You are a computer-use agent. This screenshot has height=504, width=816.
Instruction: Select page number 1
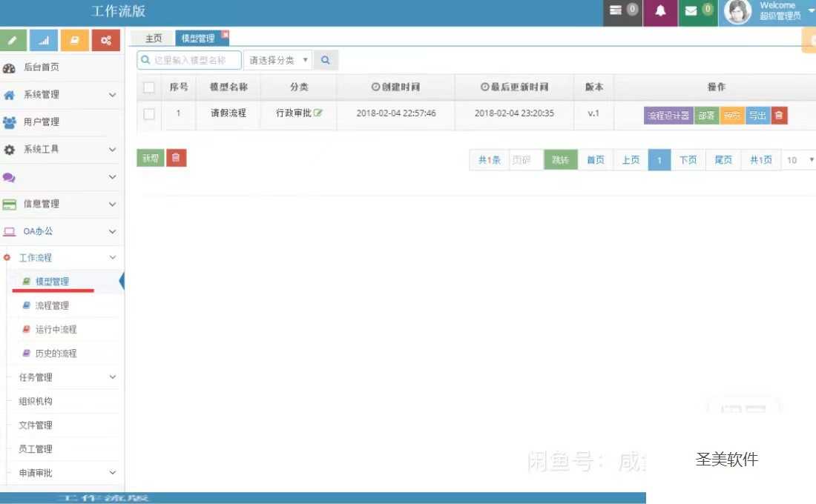[x=659, y=160]
